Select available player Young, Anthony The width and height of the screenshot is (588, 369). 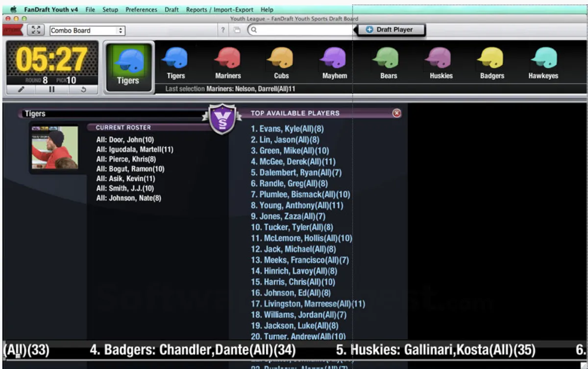[x=297, y=206]
